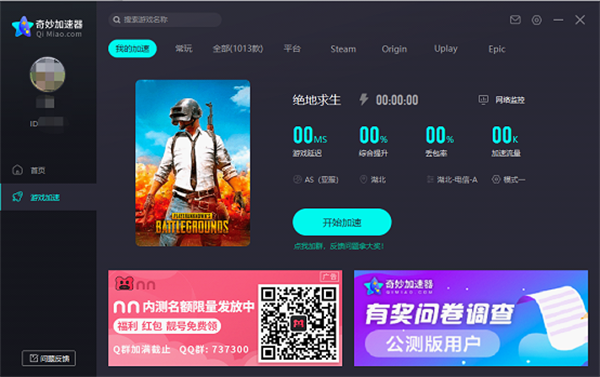The height and width of the screenshot is (377, 600).
Task: Click the home icon in sidebar
Action: coord(18,170)
